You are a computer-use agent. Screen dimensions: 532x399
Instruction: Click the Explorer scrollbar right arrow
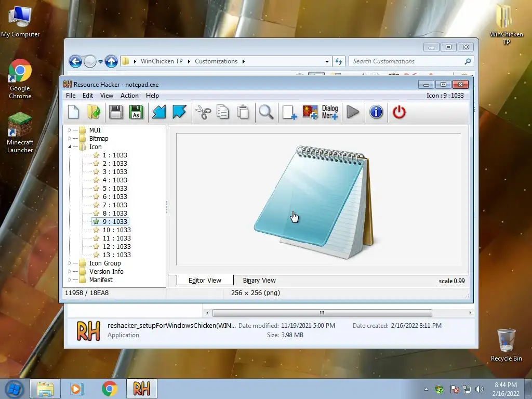470,312
